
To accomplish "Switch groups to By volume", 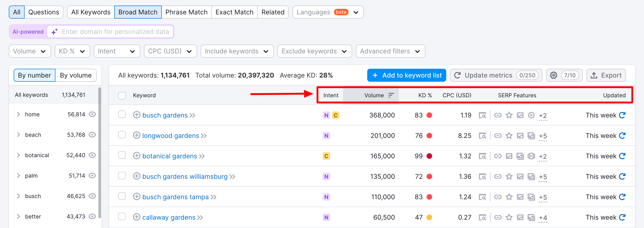I will [x=76, y=75].
